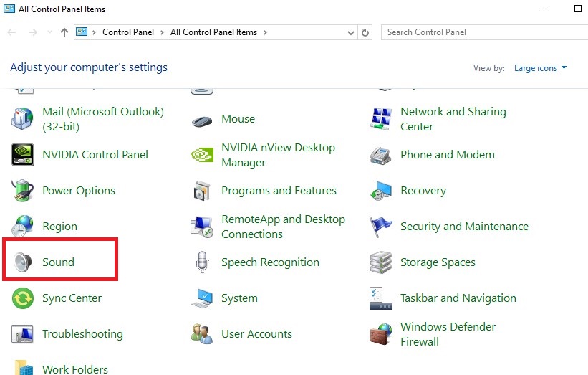Open the 'Windows Defender Firewall' link
This screenshot has width=588, height=375.
[x=448, y=334]
